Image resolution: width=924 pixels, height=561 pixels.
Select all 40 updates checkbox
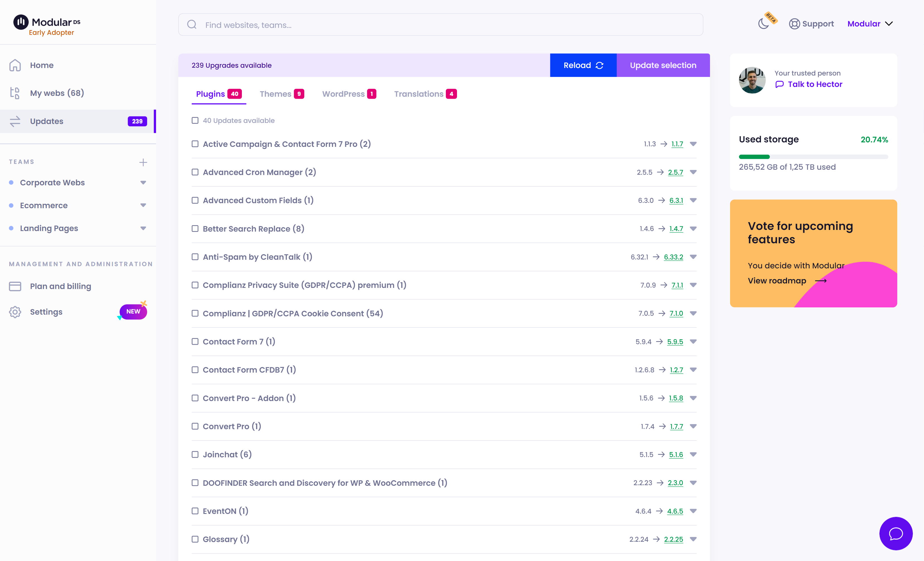(195, 120)
